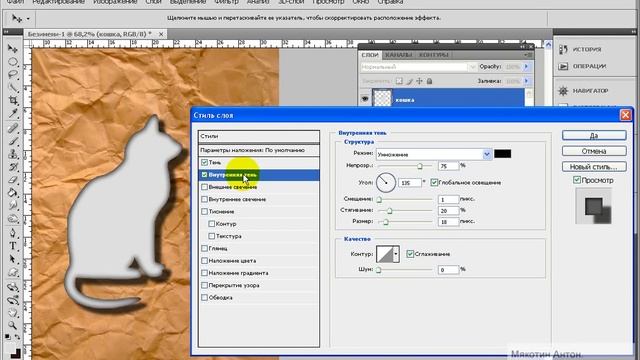Click the Непрозр. opacity slider handle
Image resolution: width=640 pixels, height=360 pixels.
tap(419, 166)
